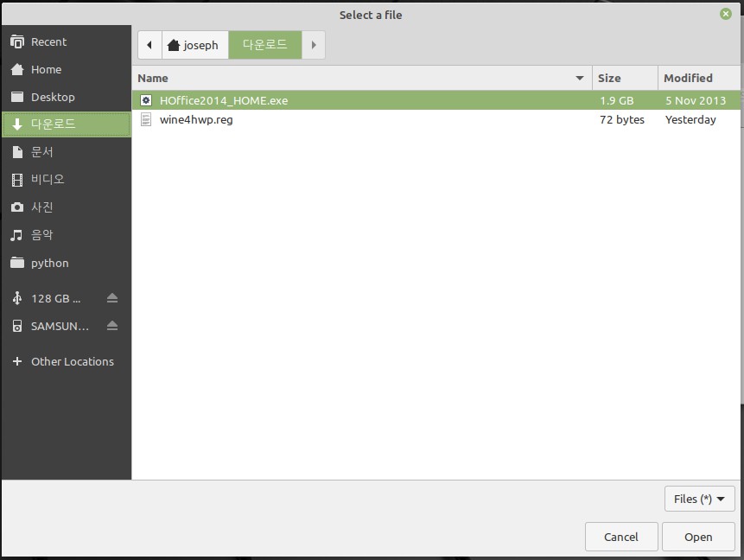
Task: Click the music note icon beside 음악
Action: [x=16, y=235]
